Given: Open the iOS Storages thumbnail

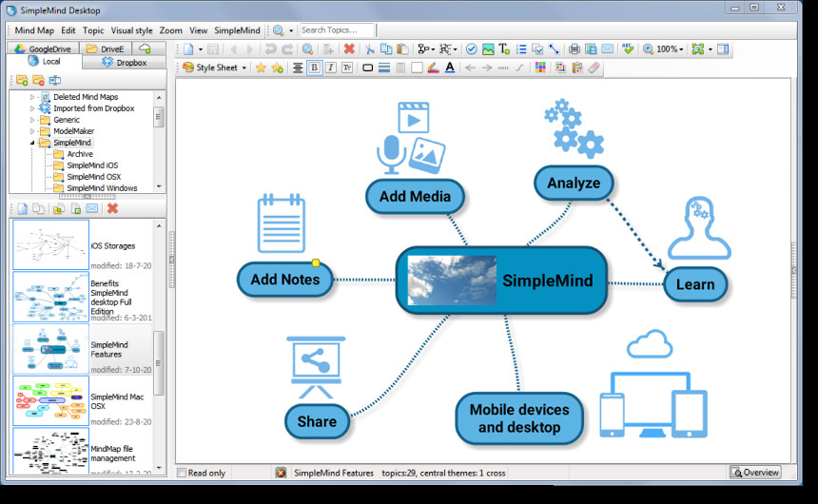Looking at the screenshot, I should point(50,244).
